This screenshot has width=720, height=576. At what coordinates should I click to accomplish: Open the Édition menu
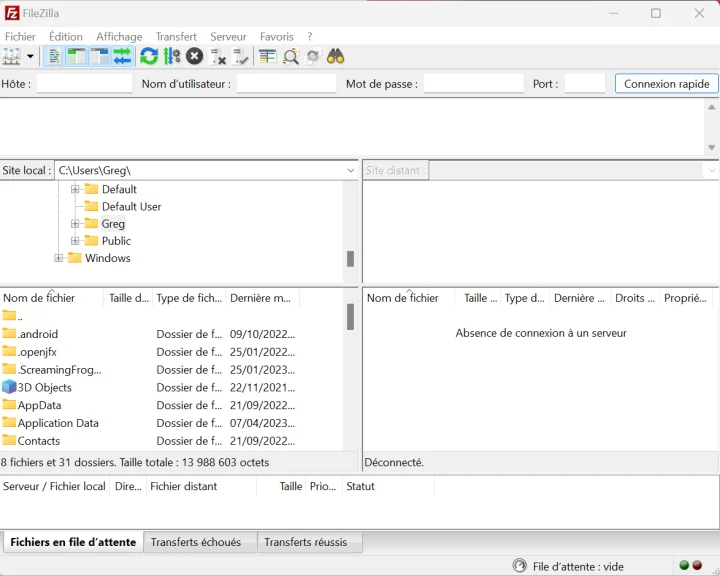point(66,37)
